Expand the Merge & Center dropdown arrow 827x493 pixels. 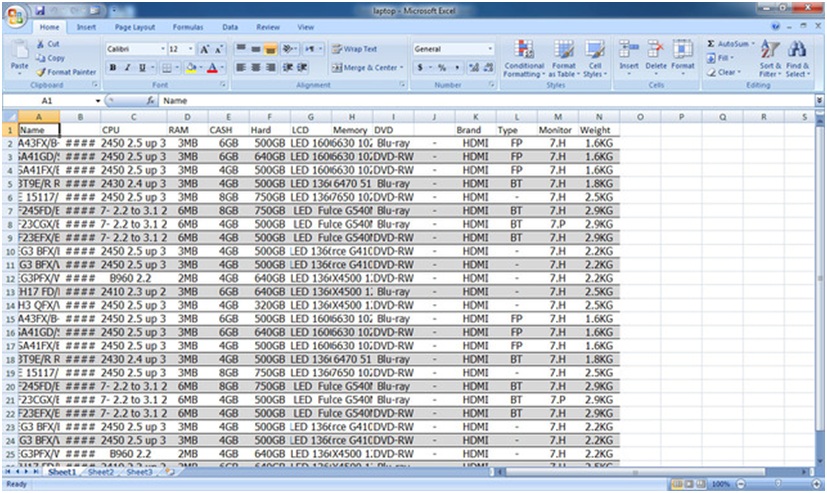pyautogui.click(x=401, y=67)
